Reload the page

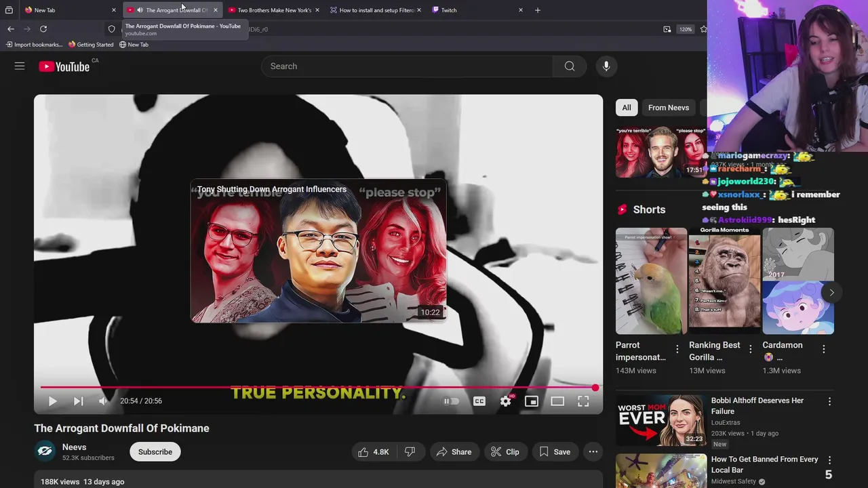coord(43,29)
